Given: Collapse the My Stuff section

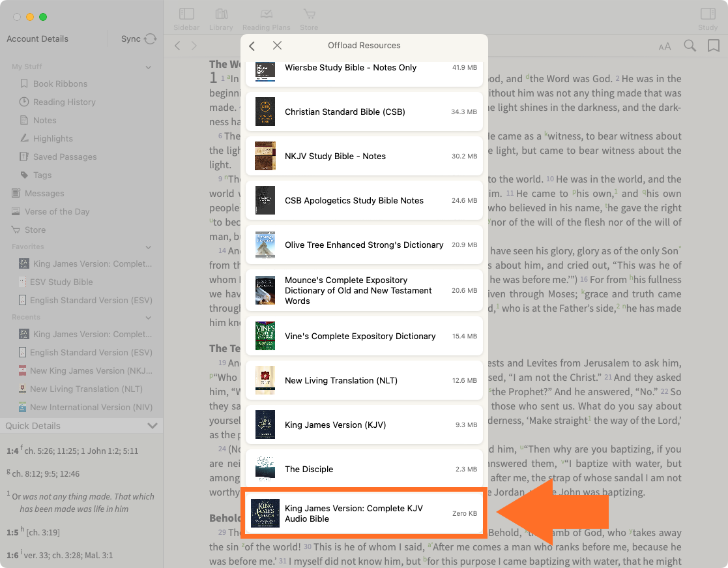Looking at the screenshot, I should (x=149, y=67).
